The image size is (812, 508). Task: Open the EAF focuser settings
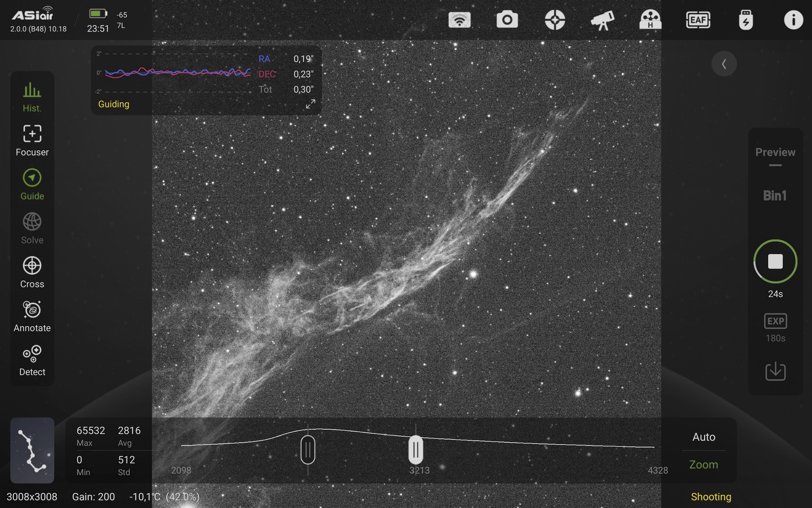tap(698, 20)
